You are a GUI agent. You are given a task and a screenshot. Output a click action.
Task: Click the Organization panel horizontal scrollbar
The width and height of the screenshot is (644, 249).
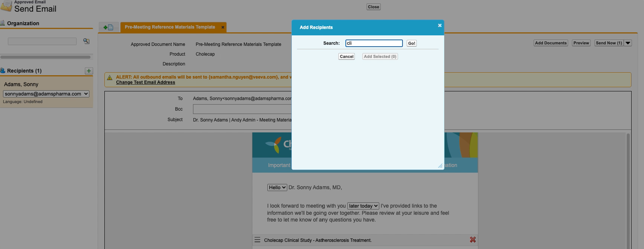45,57
